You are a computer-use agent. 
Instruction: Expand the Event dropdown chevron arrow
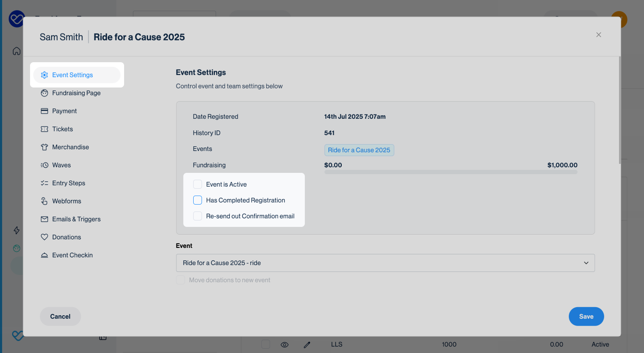tap(586, 263)
